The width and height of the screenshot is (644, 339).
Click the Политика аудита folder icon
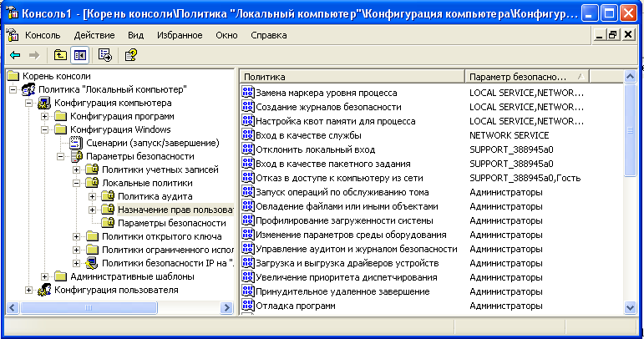pos(108,196)
